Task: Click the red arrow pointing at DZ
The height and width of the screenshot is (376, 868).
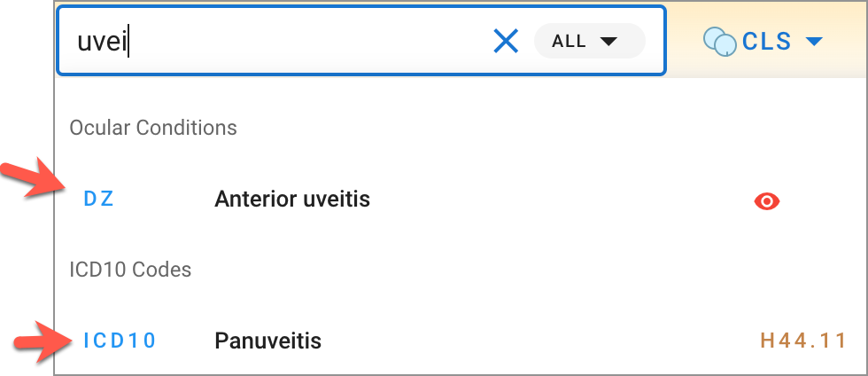Action: click(x=32, y=181)
